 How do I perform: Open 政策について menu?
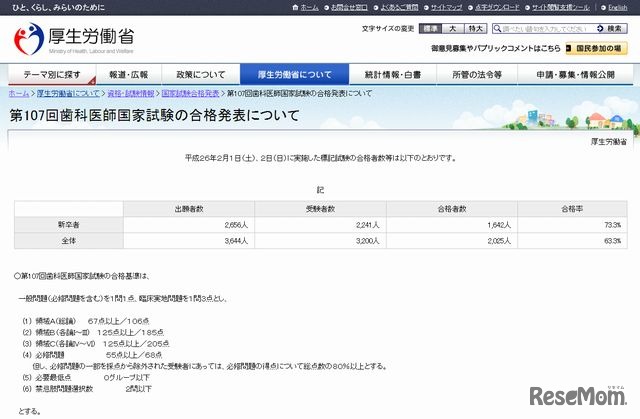[x=201, y=75]
